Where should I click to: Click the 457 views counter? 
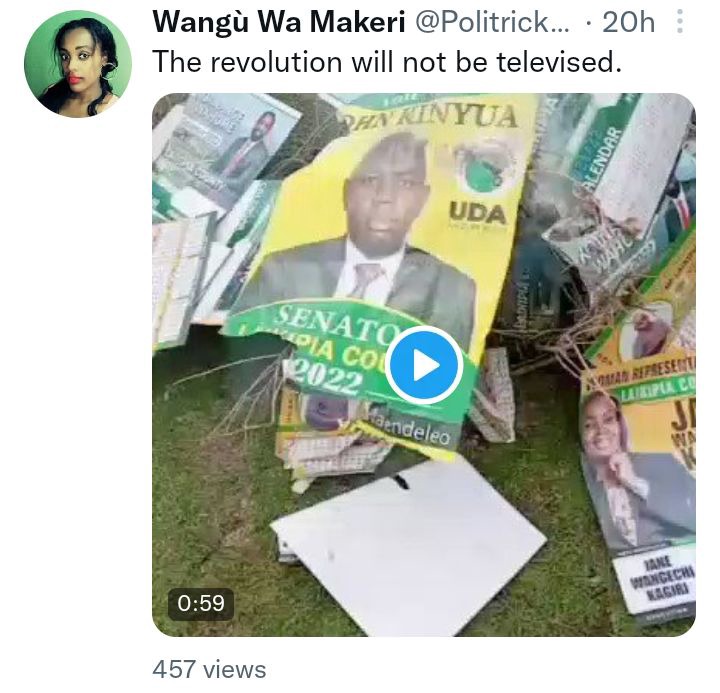[209, 669]
